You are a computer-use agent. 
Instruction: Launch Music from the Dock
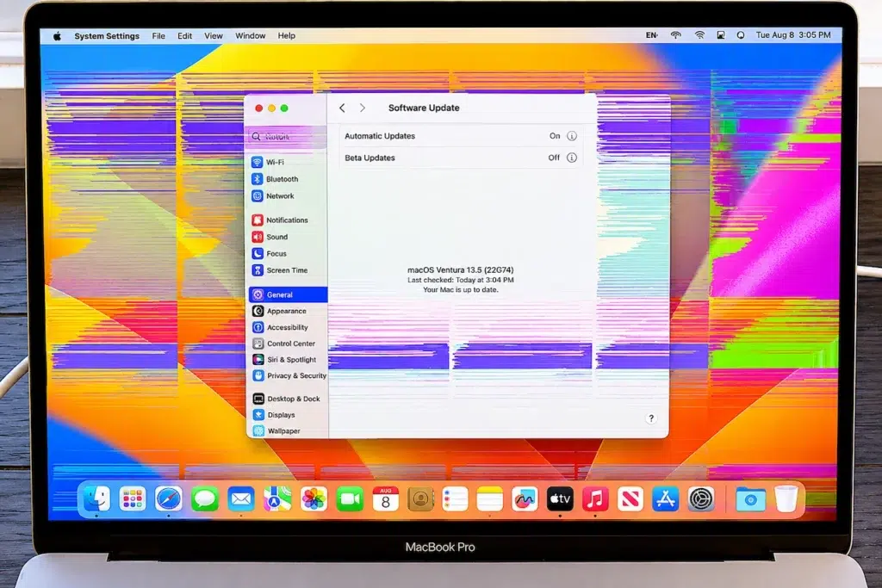coord(595,498)
